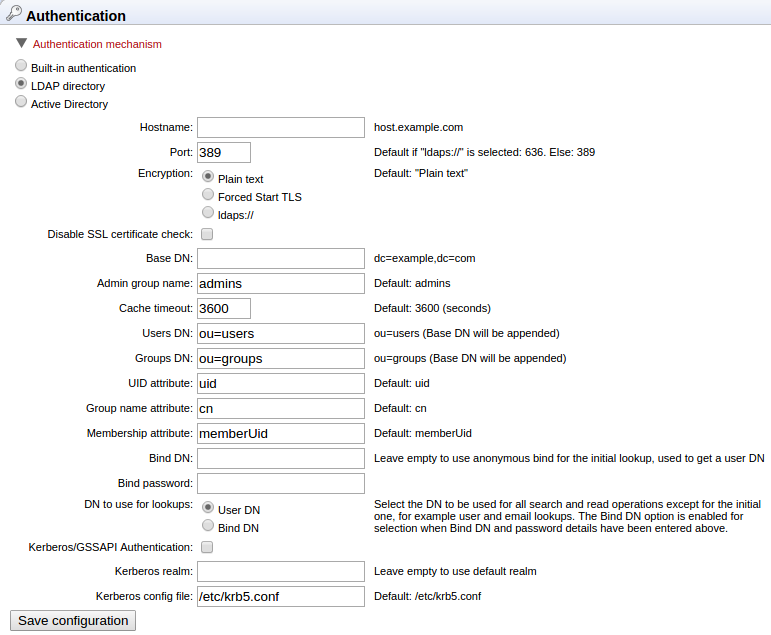Viewport: 771px width, 635px height.
Task: Choose Forced Start TLS encryption
Action: [208, 195]
